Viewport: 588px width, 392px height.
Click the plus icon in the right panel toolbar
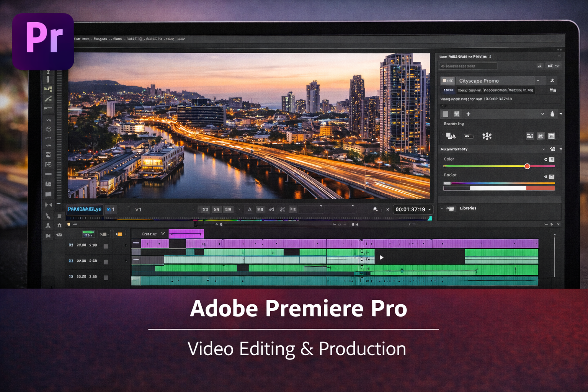[468, 114]
